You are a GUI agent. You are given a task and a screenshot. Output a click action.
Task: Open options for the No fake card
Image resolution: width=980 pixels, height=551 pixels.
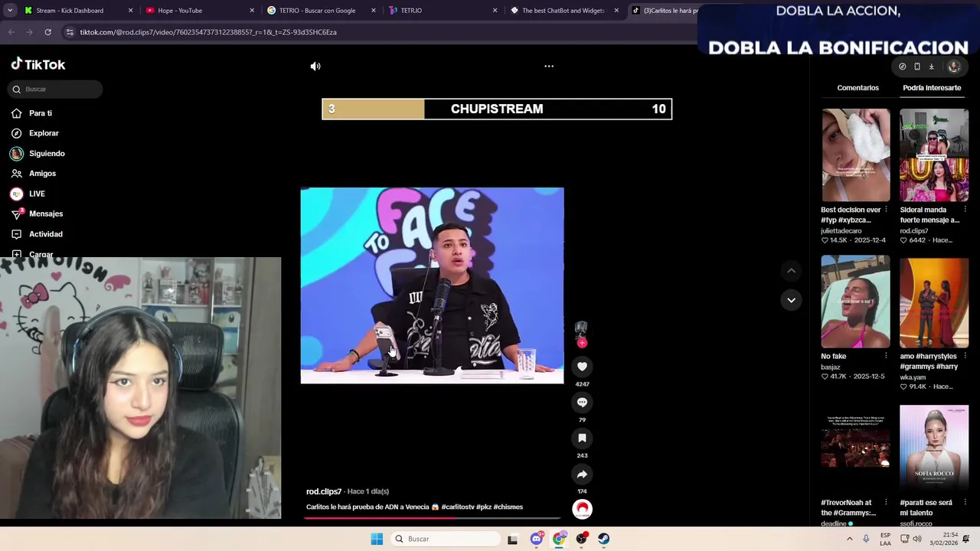point(886,356)
